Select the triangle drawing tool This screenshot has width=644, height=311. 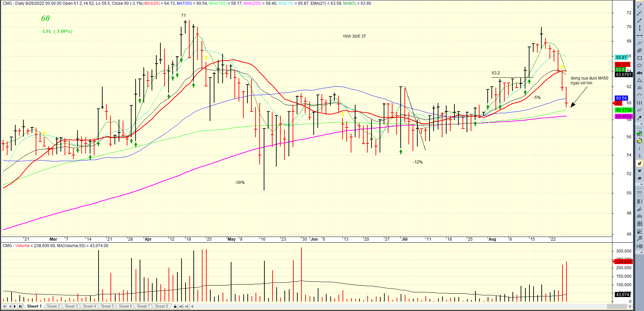pos(639,80)
